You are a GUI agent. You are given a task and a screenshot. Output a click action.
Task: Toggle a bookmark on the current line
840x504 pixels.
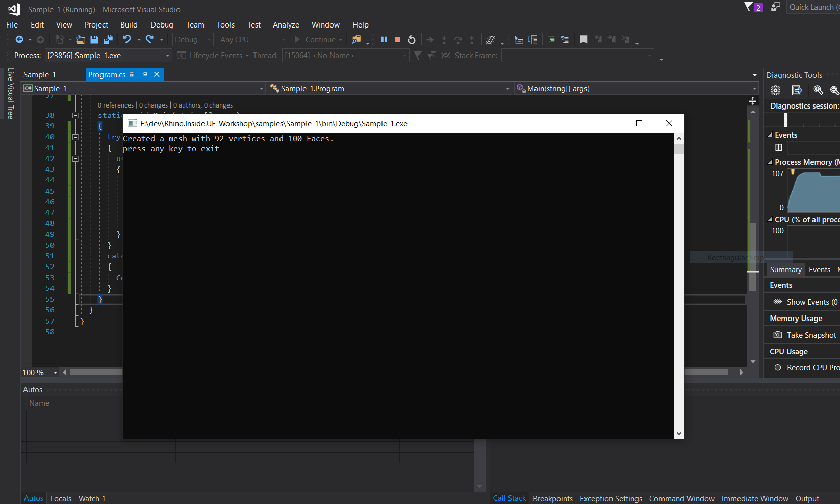pos(583,39)
